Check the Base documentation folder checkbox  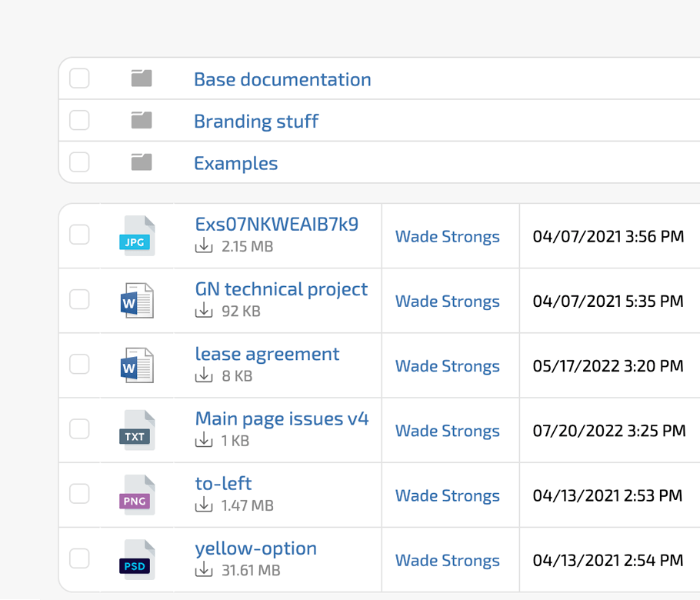pos(79,78)
